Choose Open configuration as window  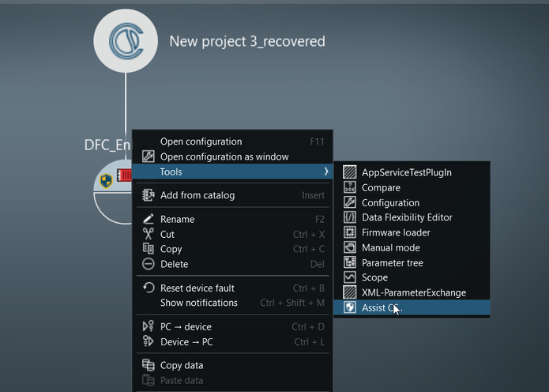tap(224, 156)
